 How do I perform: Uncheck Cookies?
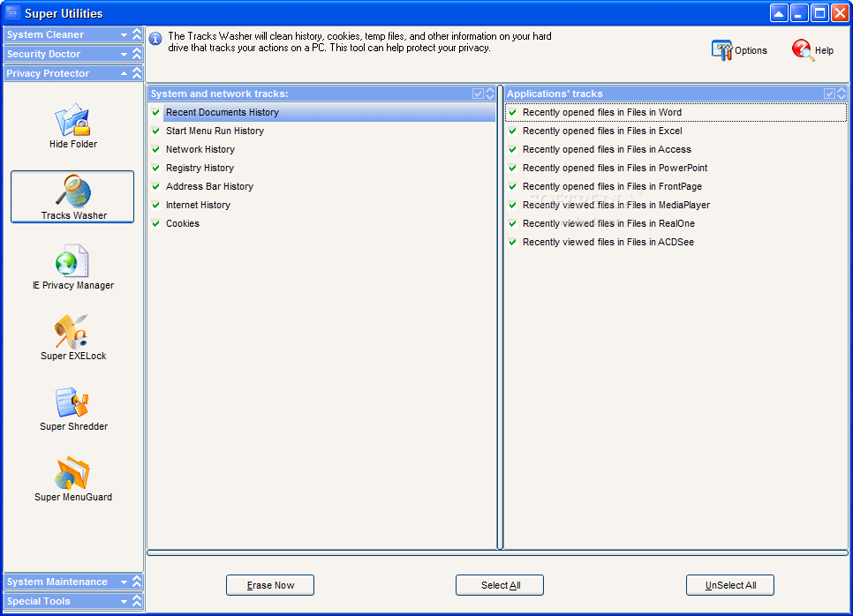click(x=156, y=223)
